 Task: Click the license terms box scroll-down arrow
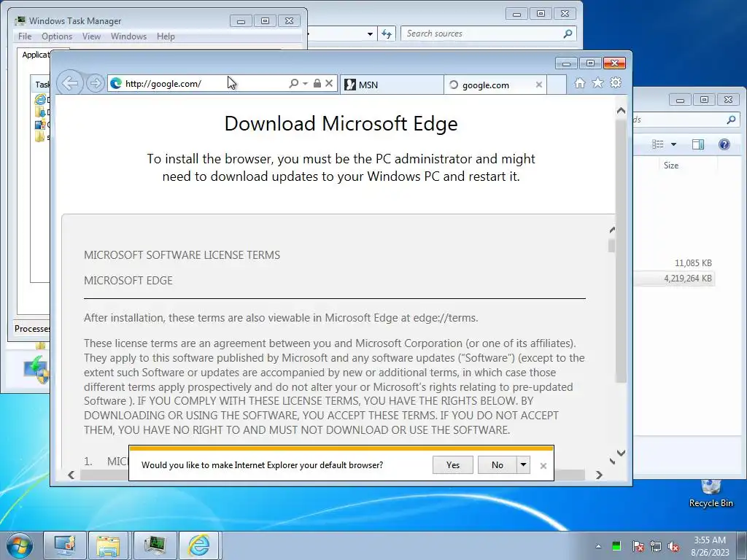click(x=612, y=461)
